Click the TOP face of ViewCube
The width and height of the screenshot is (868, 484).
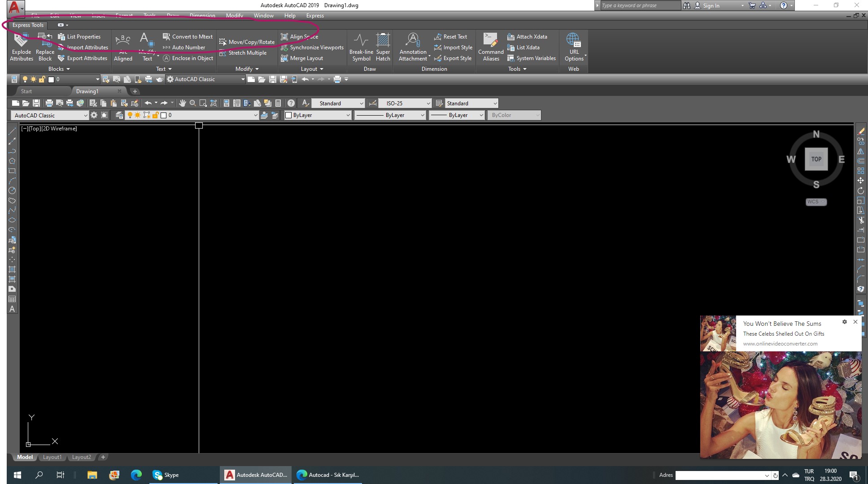pyautogui.click(x=816, y=159)
